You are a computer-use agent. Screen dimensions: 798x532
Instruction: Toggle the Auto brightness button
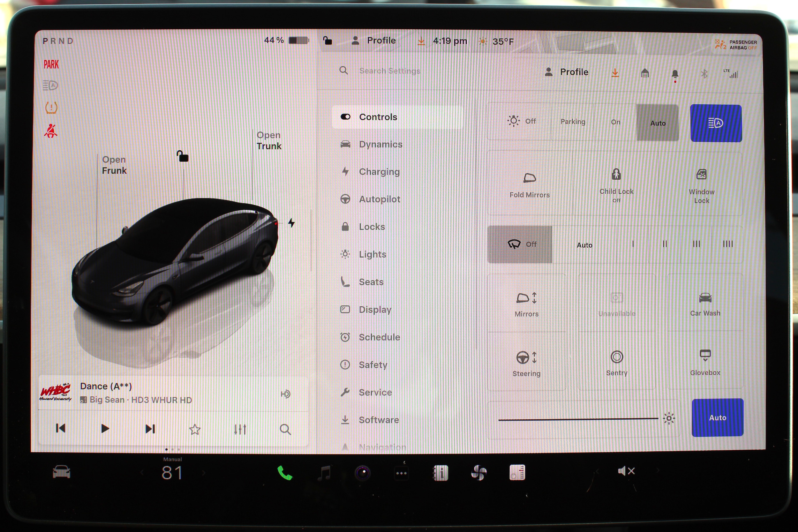(717, 417)
